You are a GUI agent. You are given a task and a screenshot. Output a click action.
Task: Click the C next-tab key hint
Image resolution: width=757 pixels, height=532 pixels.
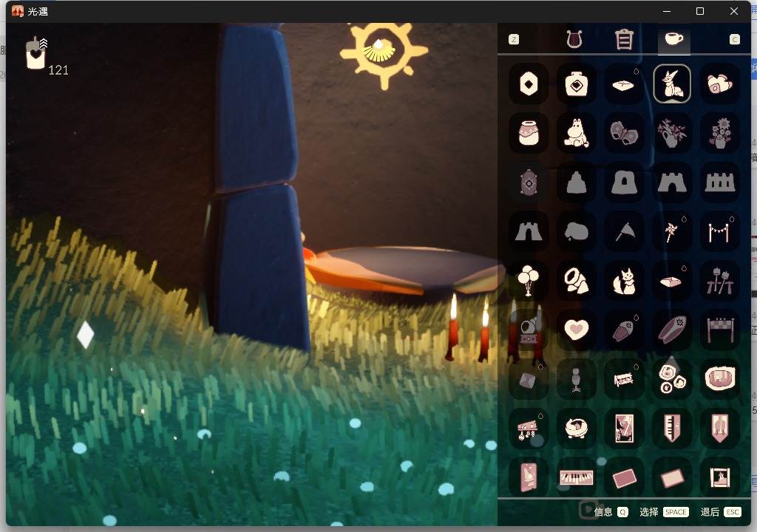(x=735, y=40)
